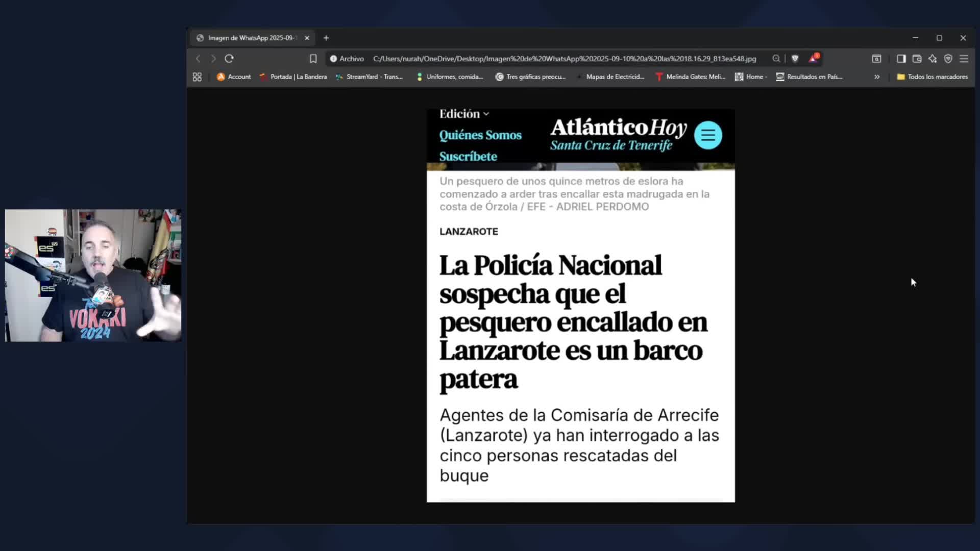Viewport: 980px width, 551px height.
Task: Open Todos los marcadores folder
Action: tap(932, 77)
